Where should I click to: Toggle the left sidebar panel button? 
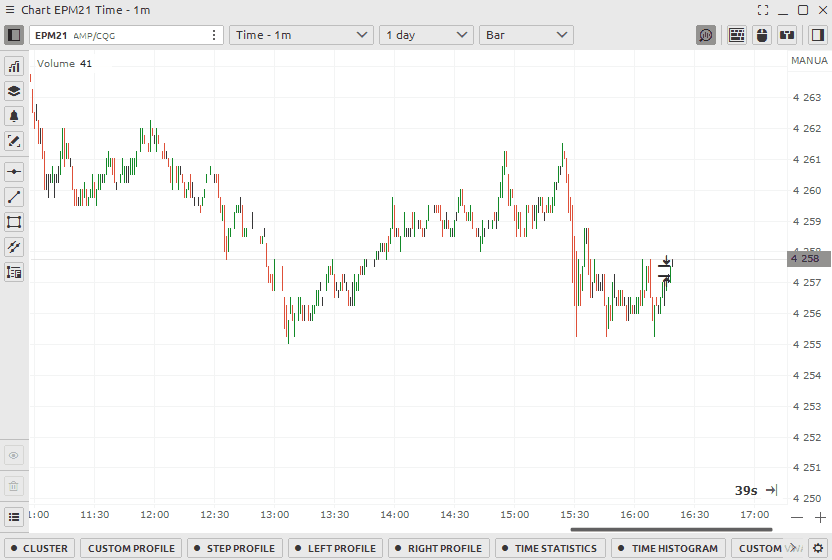pyautogui.click(x=14, y=35)
